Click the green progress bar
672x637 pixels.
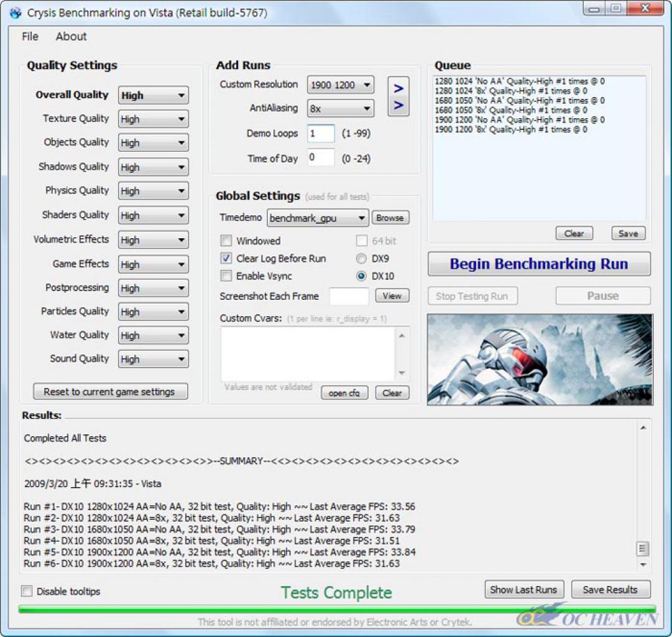(337, 609)
